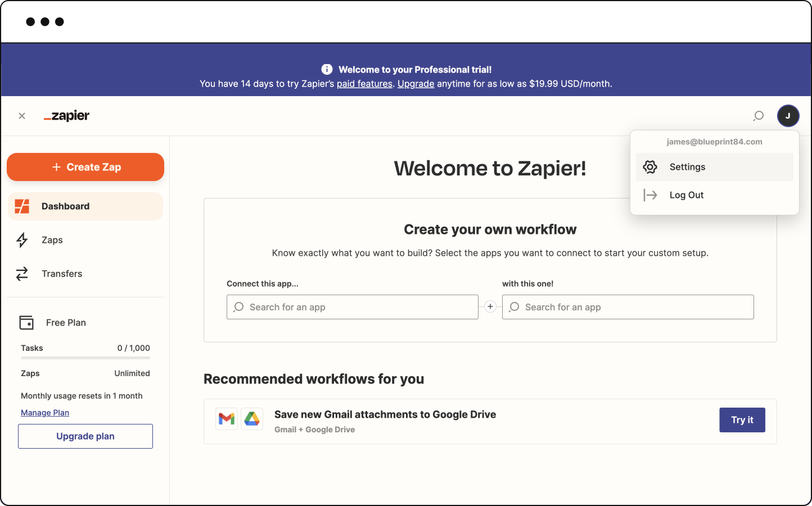Focus the 'with this one!' search field
This screenshot has width=812, height=506.
coord(628,307)
